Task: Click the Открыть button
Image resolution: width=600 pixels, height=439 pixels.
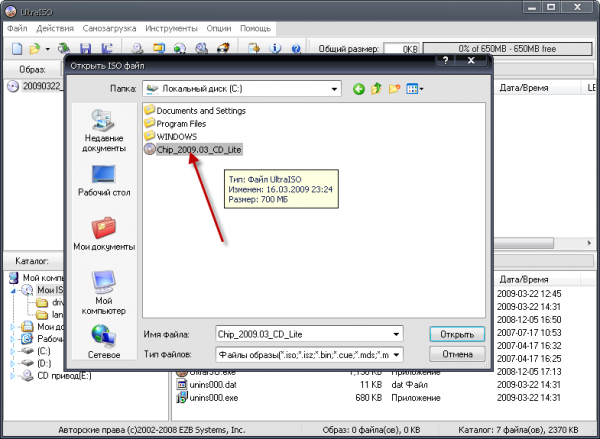Action: click(456, 334)
